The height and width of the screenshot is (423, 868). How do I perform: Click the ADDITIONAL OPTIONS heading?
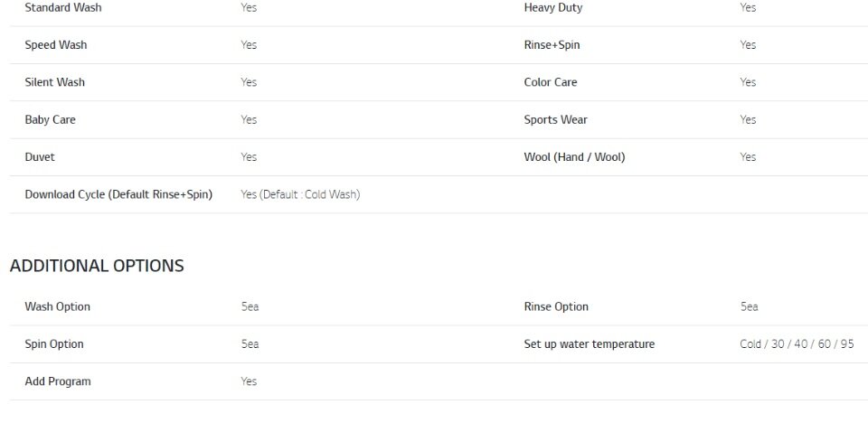tap(97, 266)
